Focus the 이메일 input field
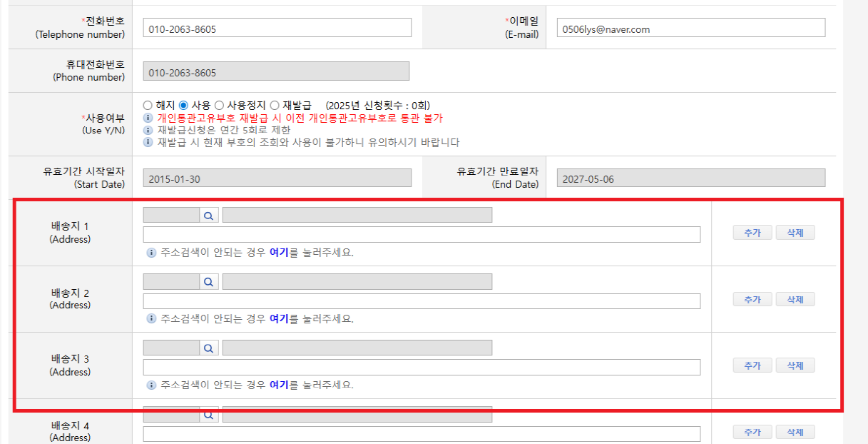Viewport: 868px width, 444px height. 690,28
